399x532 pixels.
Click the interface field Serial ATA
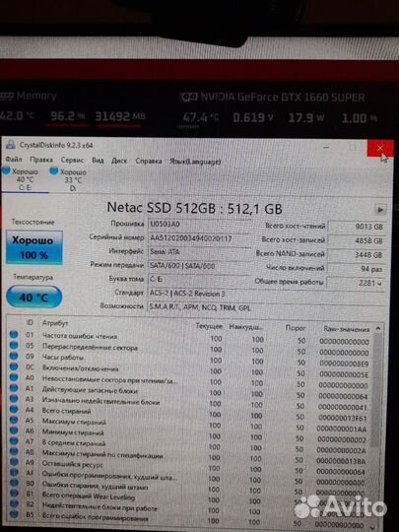coord(198,252)
